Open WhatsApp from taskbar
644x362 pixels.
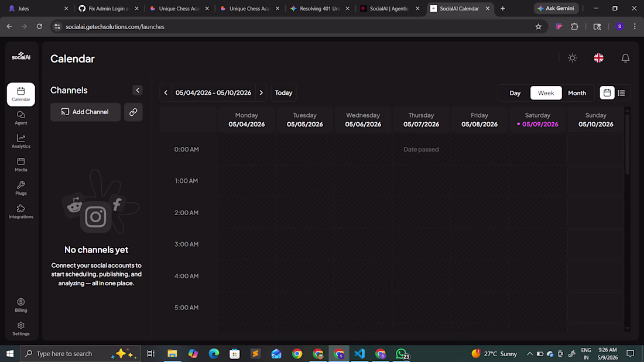point(402,353)
